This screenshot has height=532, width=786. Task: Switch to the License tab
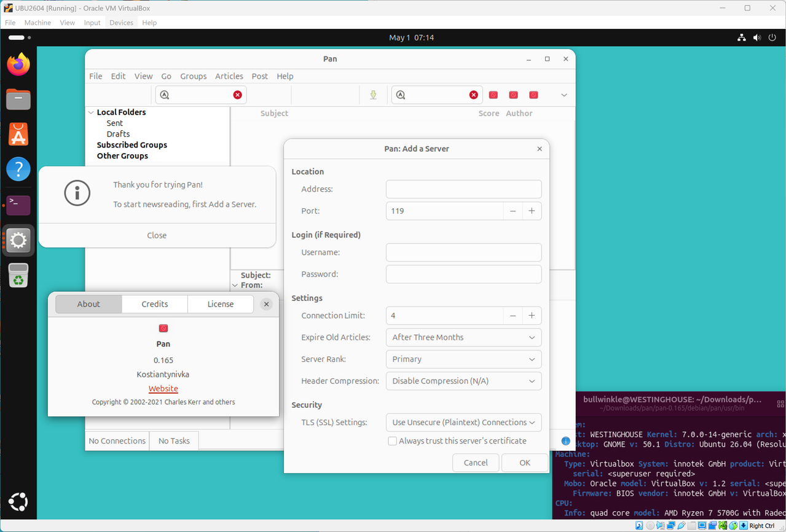(x=221, y=304)
